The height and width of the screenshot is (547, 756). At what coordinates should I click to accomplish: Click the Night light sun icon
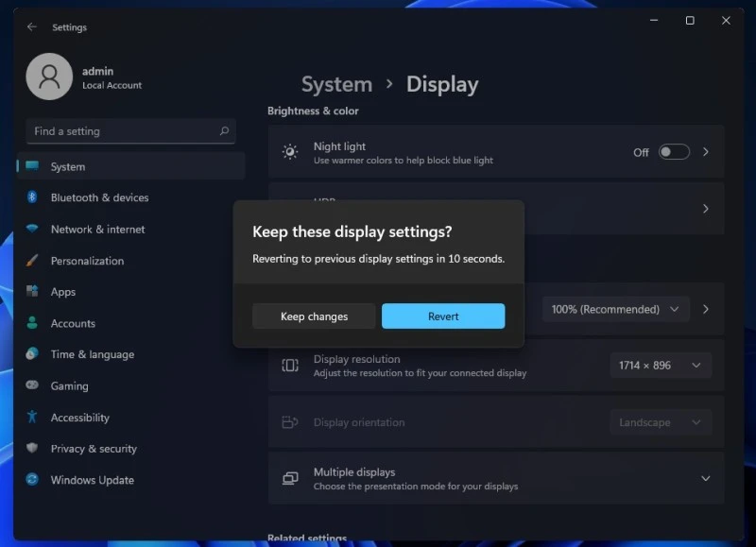(289, 151)
